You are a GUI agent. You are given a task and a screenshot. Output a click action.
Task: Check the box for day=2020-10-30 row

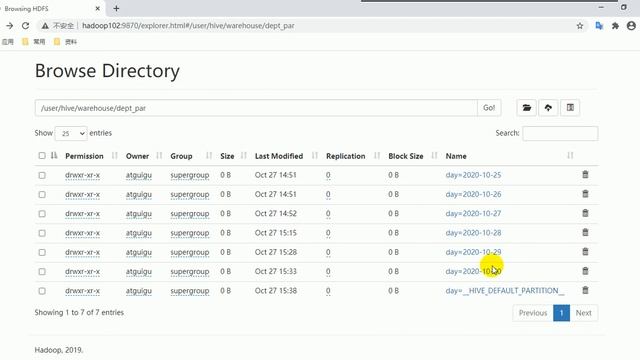[x=42, y=271]
